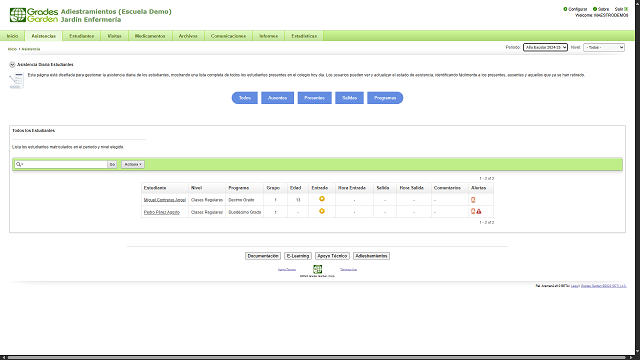This screenshot has height=360, width=640.
Task: Open the Visitas tab
Action: (x=114, y=36)
